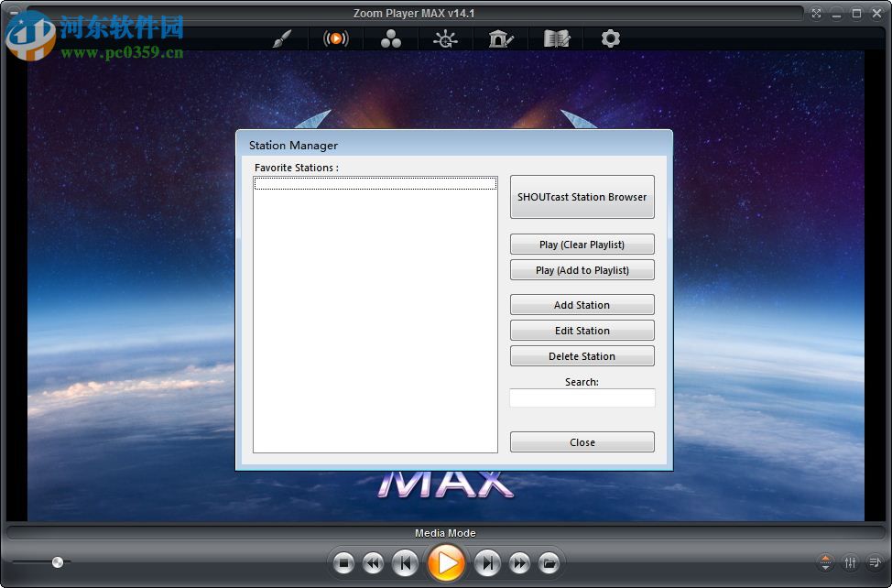Open the book-shaped media library icon
The height and width of the screenshot is (588, 892).
(x=556, y=38)
